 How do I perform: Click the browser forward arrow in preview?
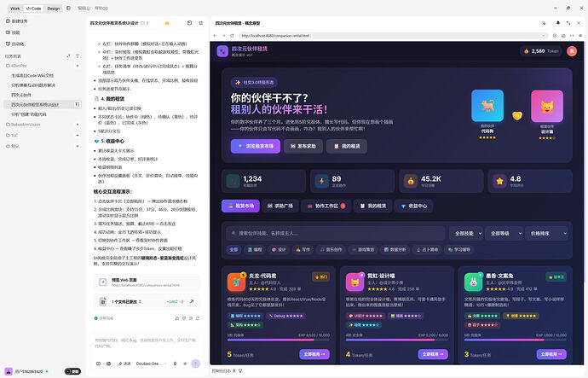tap(223, 36)
